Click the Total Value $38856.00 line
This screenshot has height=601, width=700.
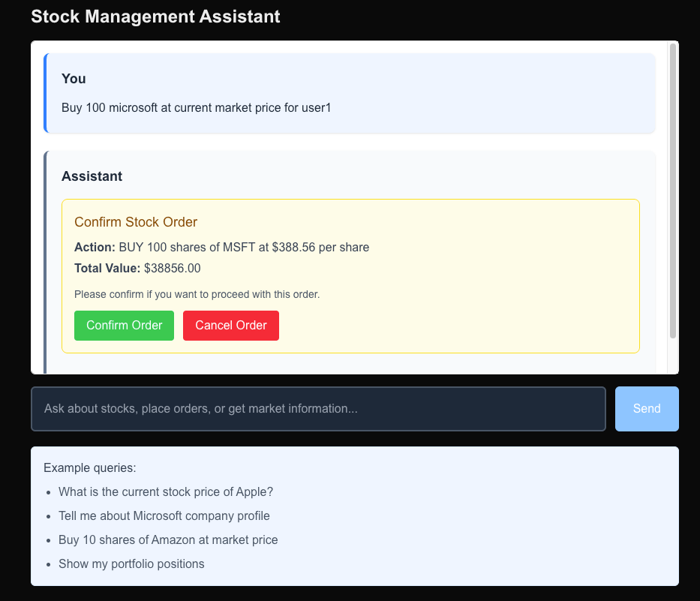point(137,269)
